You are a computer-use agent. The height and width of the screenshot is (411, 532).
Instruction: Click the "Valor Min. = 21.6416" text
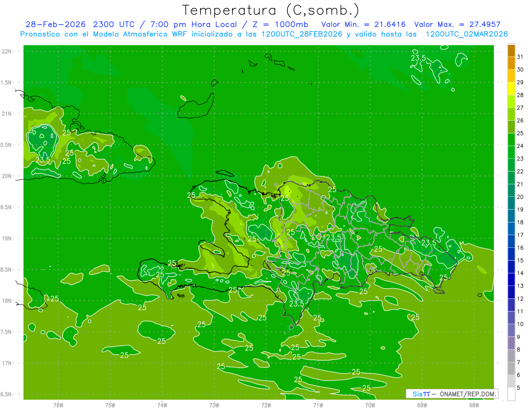tap(363, 24)
